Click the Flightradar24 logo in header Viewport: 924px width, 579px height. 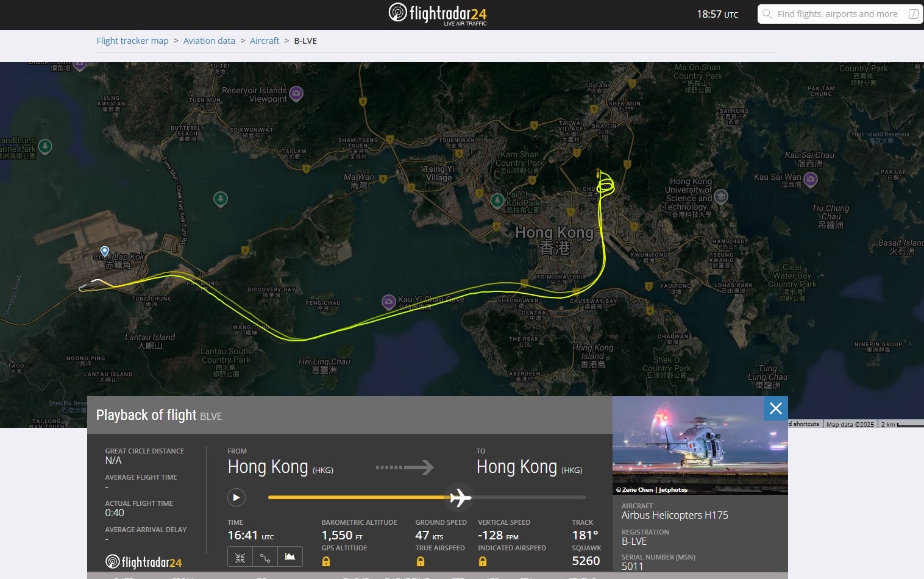click(x=438, y=13)
